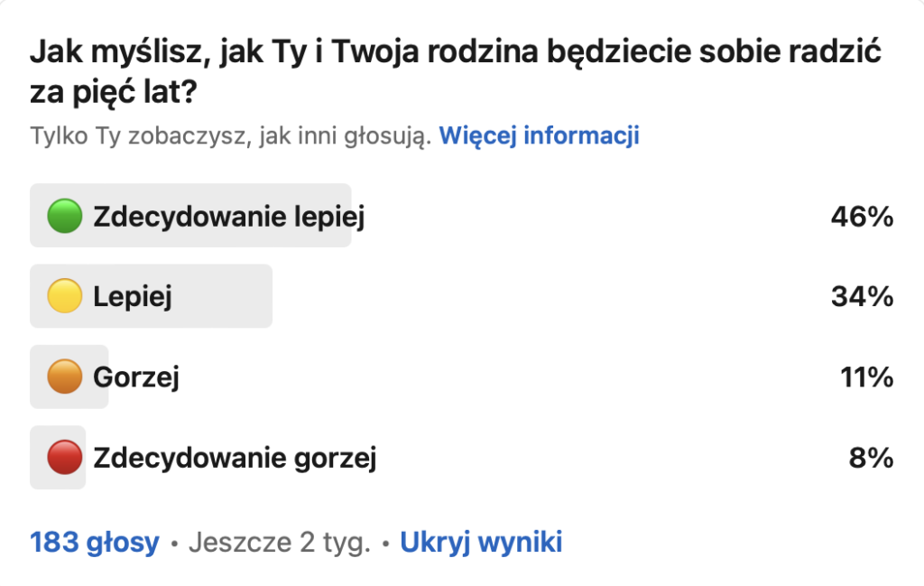Hide poll results with Ukryj wyniki
The image size is (924, 586).
coord(481,542)
